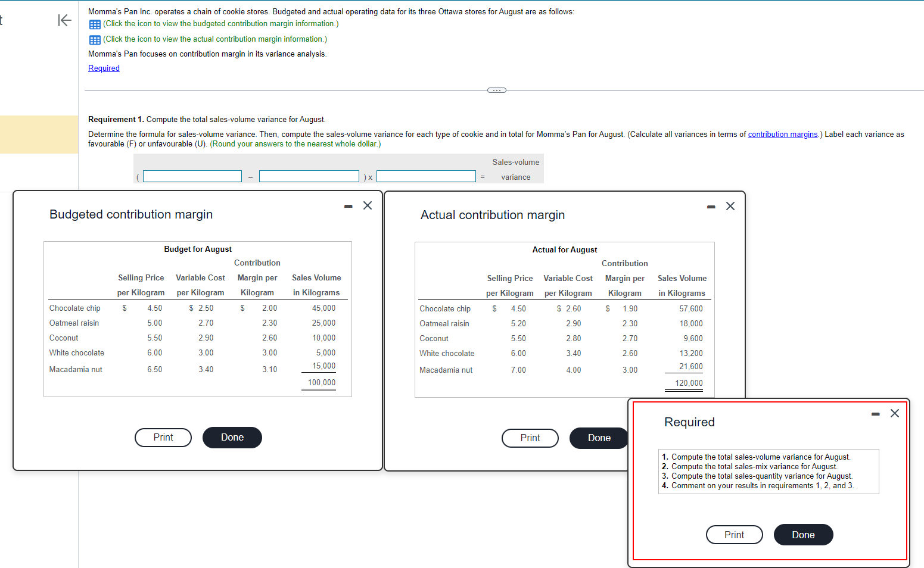Click actual White chocolate volume 13,200
This screenshot has height=568, width=924.
(x=691, y=354)
